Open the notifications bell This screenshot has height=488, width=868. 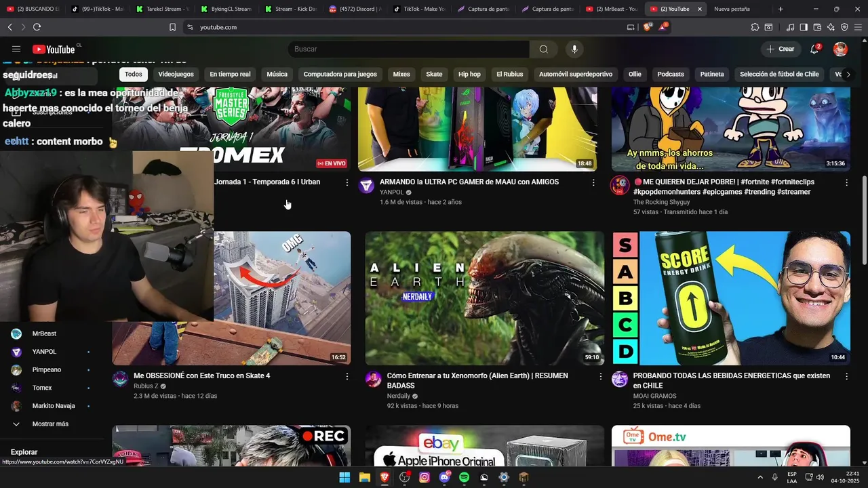pyautogui.click(x=815, y=49)
